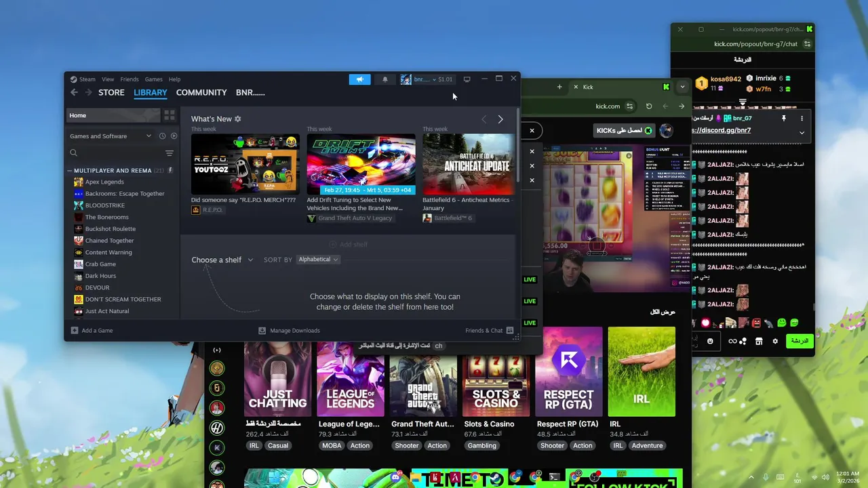Open the Friends menu in Steam
The image size is (868, 488).
pyautogui.click(x=130, y=79)
